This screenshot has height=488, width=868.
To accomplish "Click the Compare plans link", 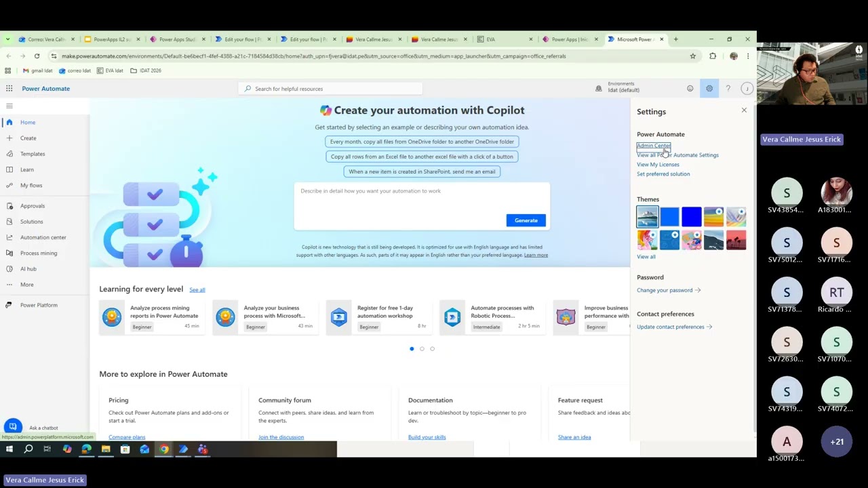I will (x=127, y=437).
